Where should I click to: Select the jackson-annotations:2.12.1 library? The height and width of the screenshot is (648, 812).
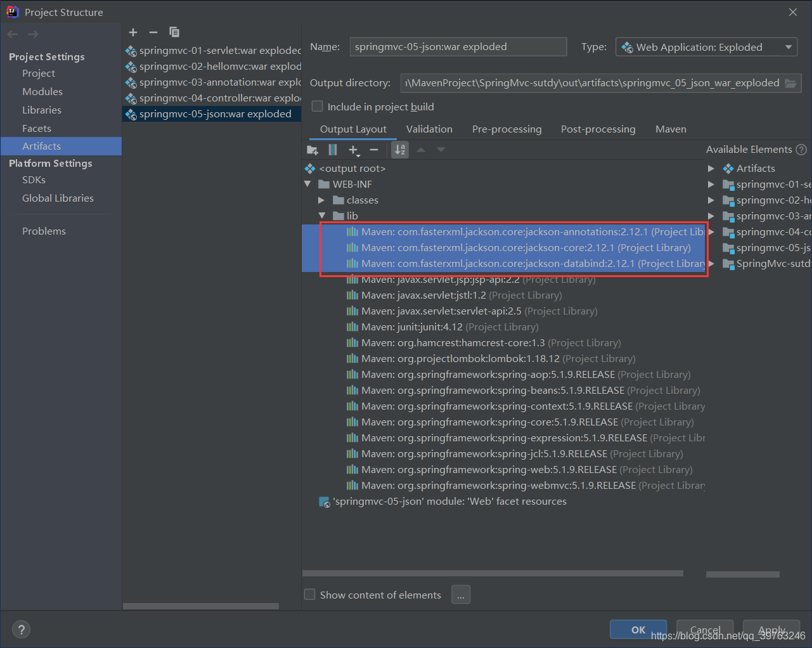click(503, 232)
